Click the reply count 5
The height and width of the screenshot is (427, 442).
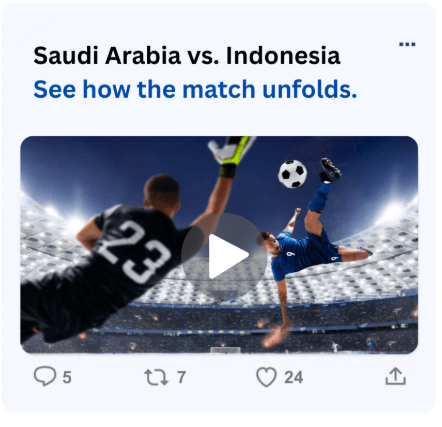tap(67, 378)
